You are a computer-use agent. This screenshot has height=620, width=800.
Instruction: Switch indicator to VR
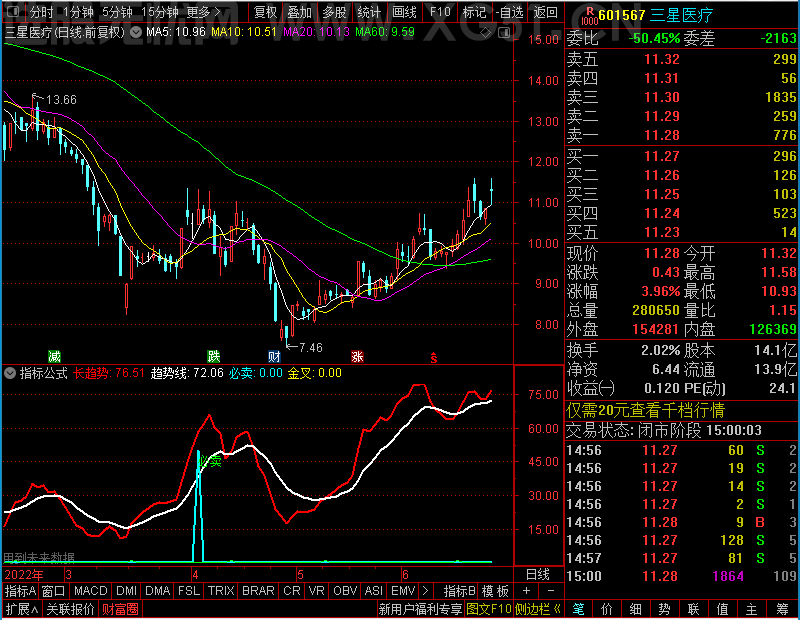pos(316,591)
